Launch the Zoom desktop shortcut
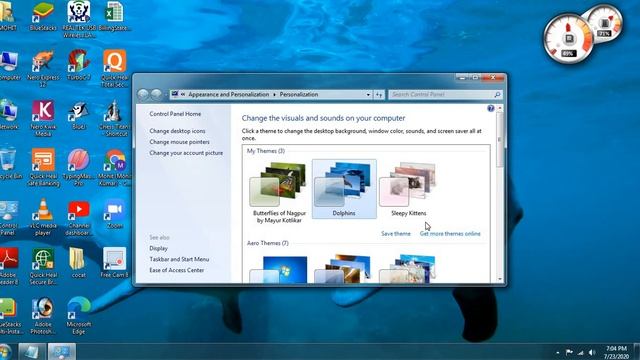The image size is (640, 360). [x=115, y=213]
